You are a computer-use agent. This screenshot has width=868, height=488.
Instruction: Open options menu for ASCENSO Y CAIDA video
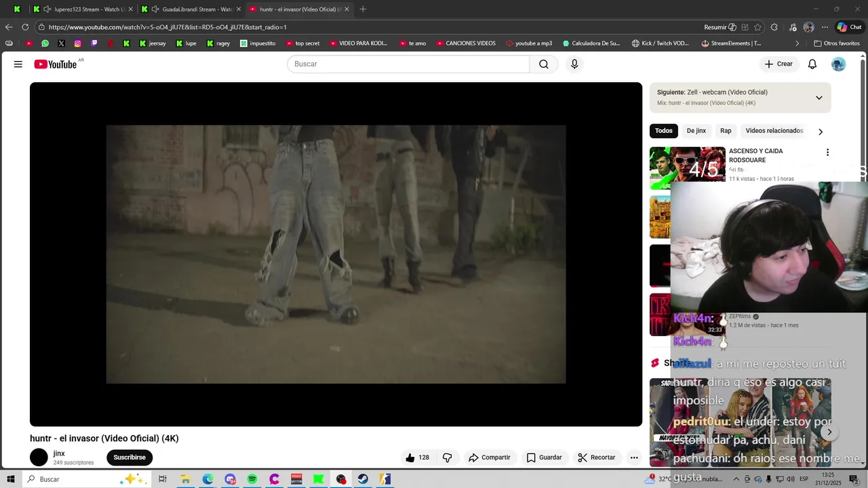click(827, 152)
